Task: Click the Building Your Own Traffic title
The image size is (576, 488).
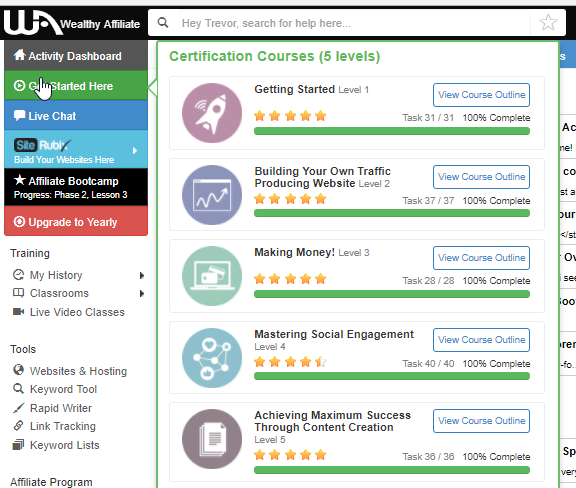Action: 323,177
